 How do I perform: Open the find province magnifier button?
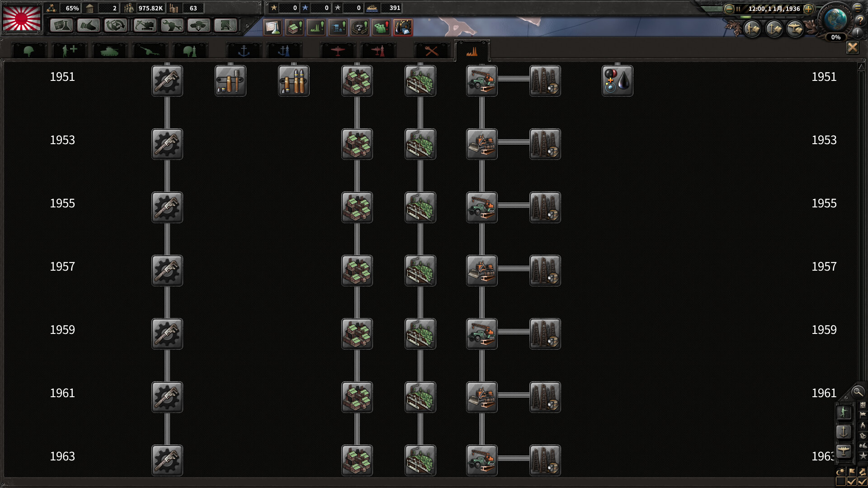[x=857, y=392]
